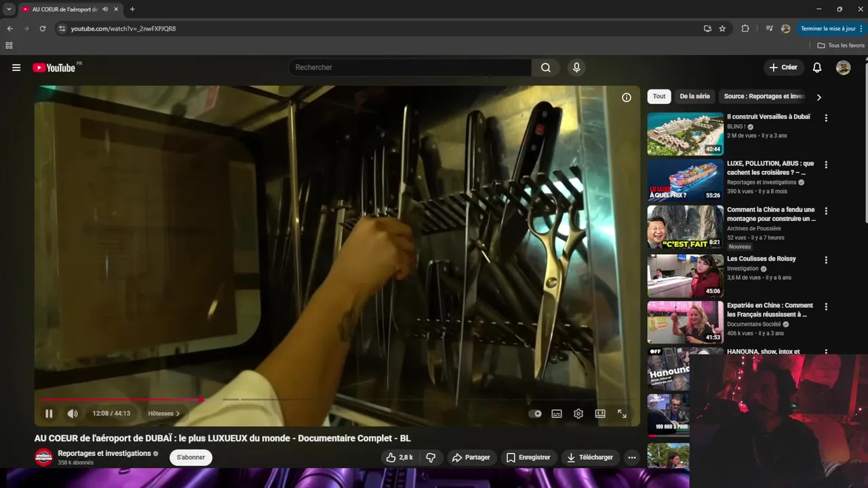The height and width of the screenshot is (488, 868).
Task: View site information icon in address bar
Action: click(62, 28)
